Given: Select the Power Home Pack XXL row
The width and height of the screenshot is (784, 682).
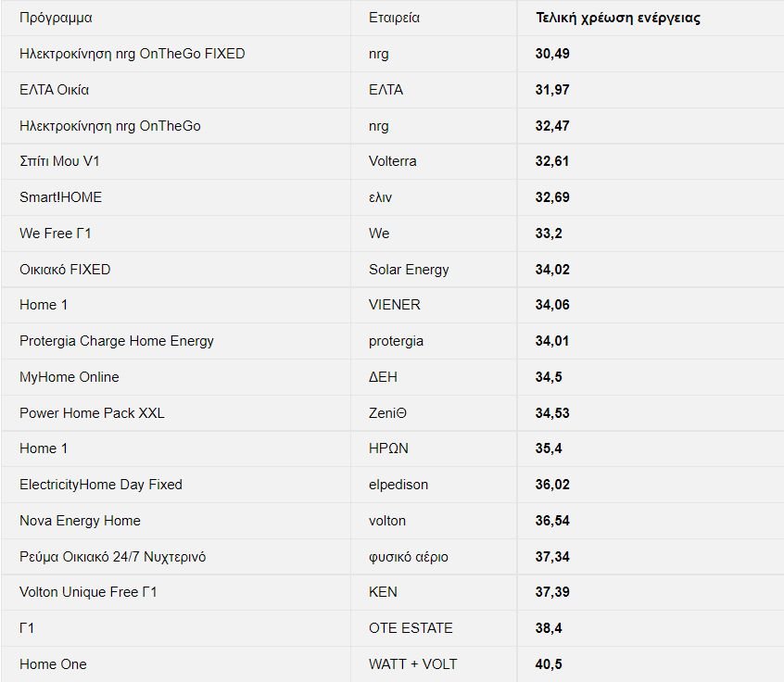Looking at the screenshot, I should click(92, 413).
